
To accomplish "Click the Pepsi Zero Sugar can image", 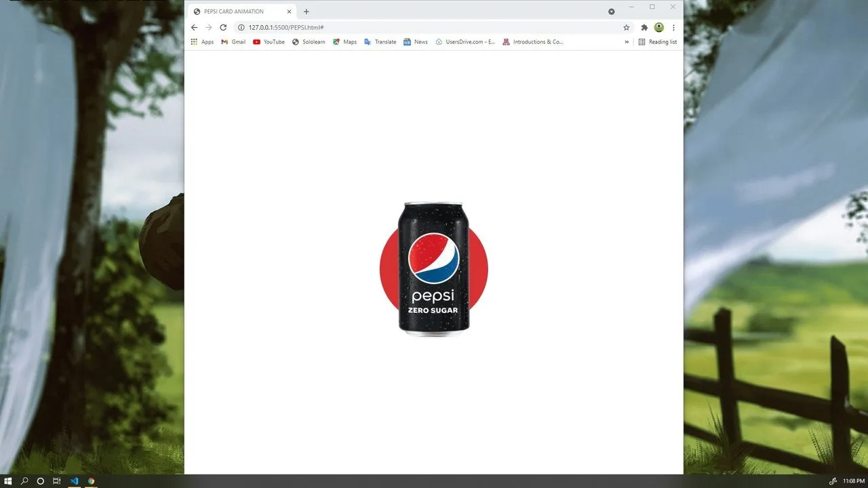I will (x=434, y=268).
